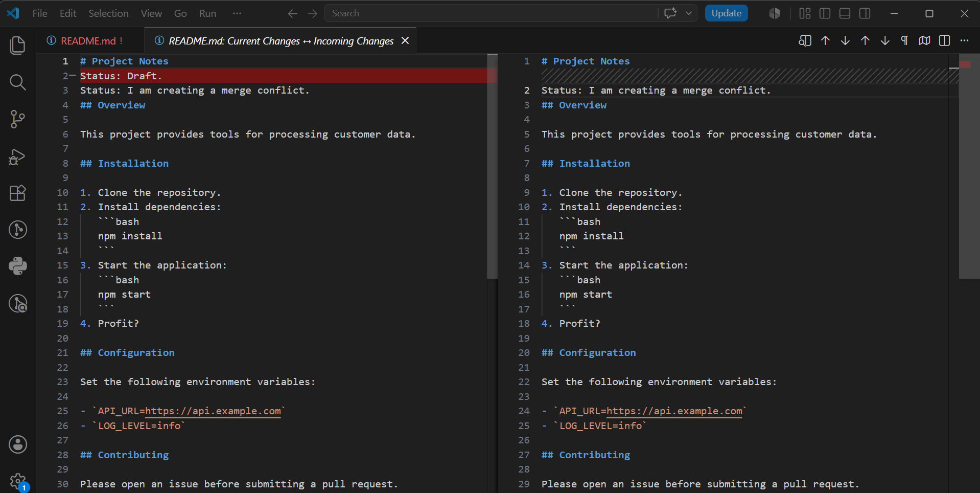Viewport: 980px width, 493px height.
Task: Open the Go menu
Action: point(180,13)
